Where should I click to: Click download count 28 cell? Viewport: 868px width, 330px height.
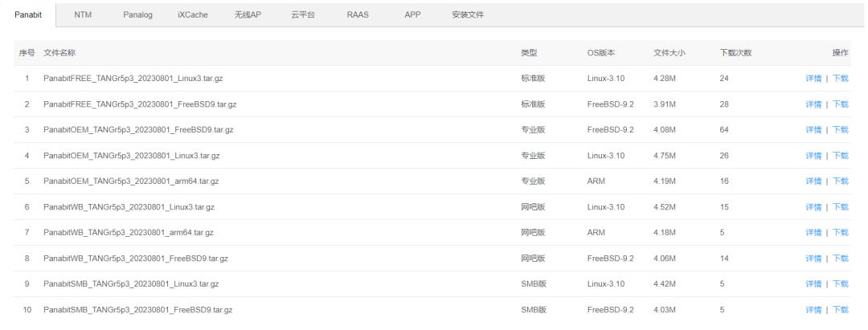(724, 104)
